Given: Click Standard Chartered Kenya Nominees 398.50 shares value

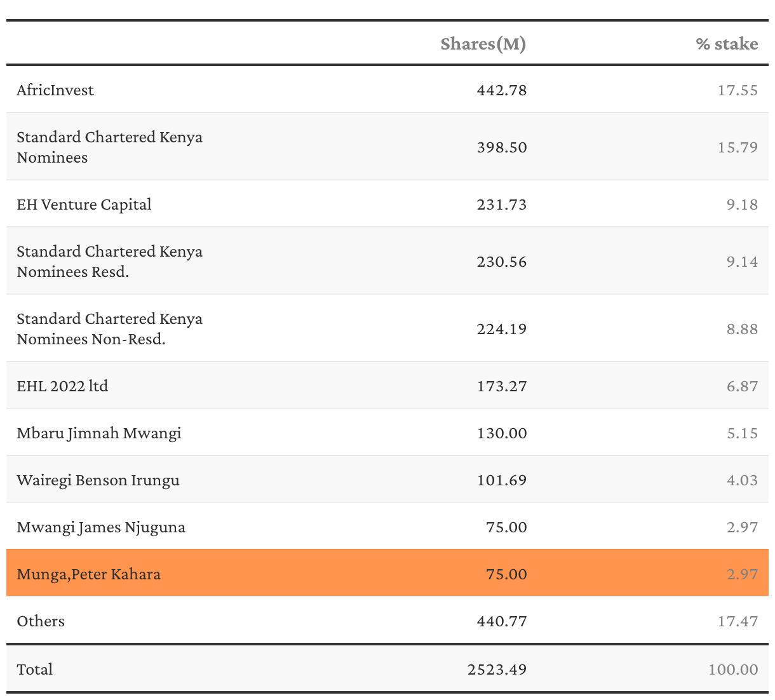Looking at the screenshot, I should (x=501, y=147).
